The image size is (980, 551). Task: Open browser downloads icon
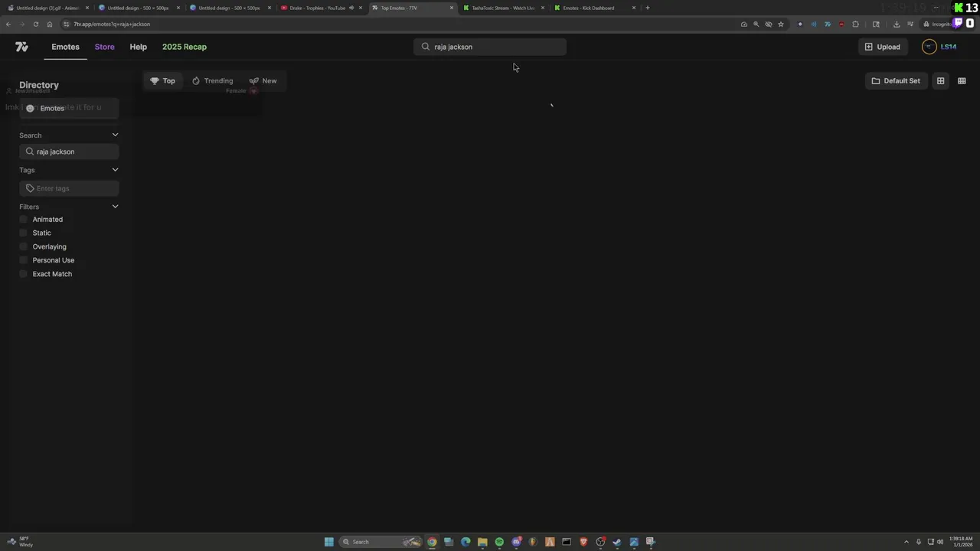coord(897,24)
